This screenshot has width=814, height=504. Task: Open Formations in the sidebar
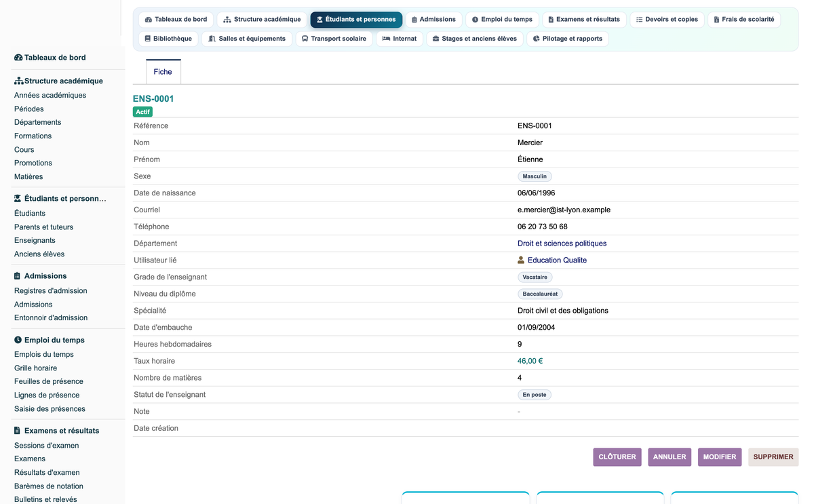[33, 136]
